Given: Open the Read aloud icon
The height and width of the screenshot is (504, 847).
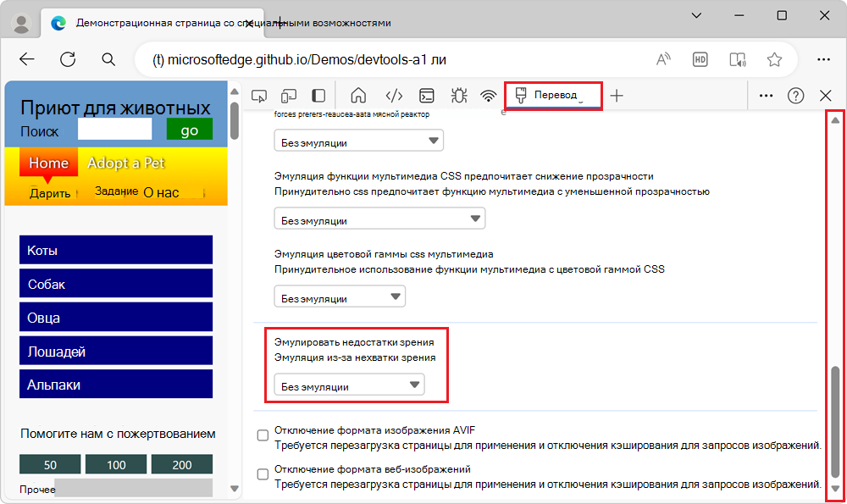Looking at the screenshot, I should pos(663,59).
